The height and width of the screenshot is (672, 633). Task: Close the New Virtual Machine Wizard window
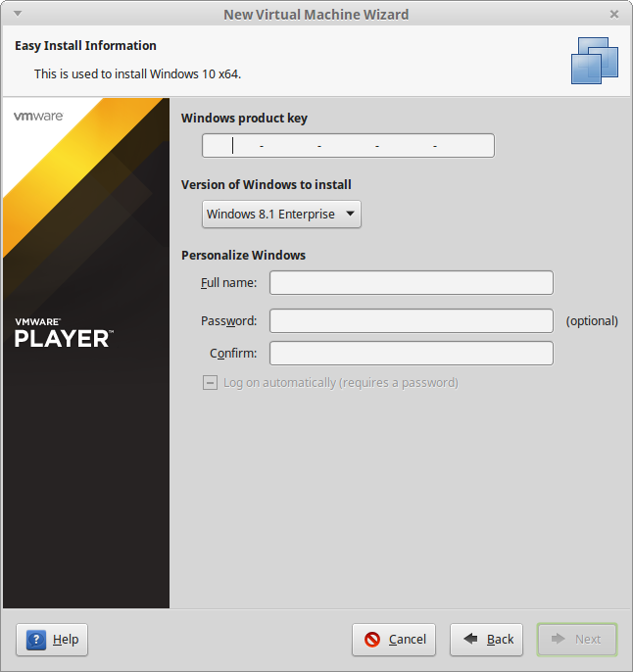point(614,14)
